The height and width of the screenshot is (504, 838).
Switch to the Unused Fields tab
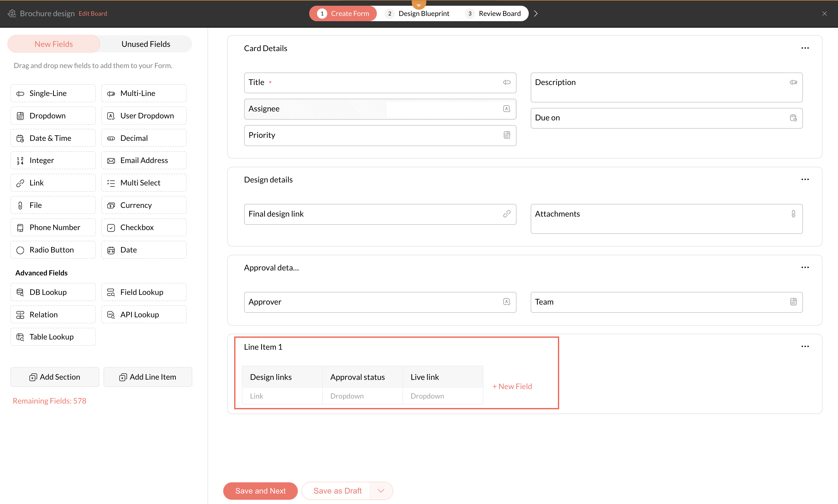coord(146,44)
